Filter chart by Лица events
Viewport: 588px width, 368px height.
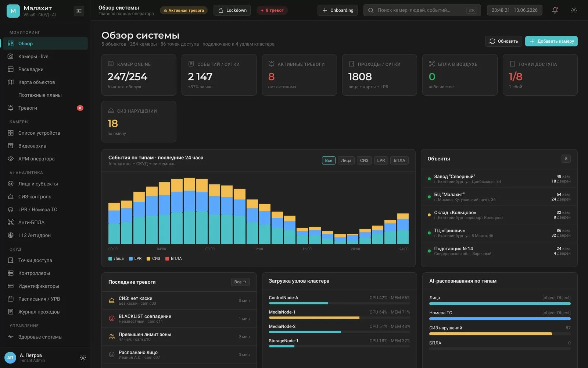(x=346, y=160)
